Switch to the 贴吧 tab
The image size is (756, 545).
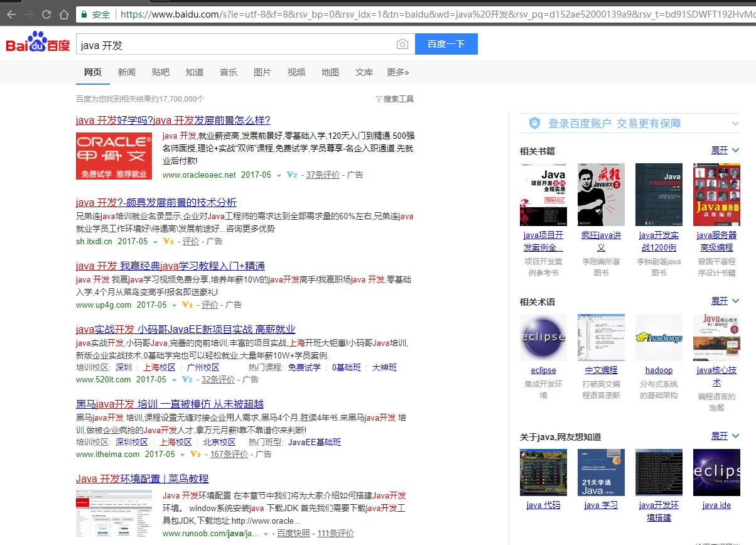click(x=161, y=72)
